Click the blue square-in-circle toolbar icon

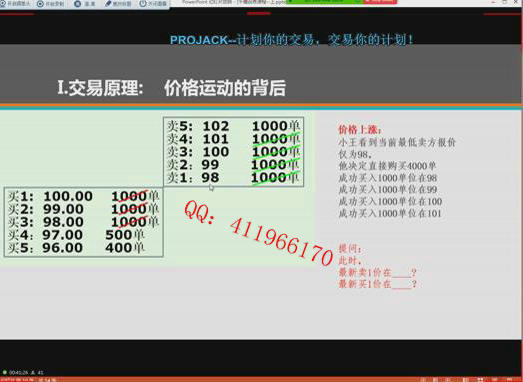77,4
